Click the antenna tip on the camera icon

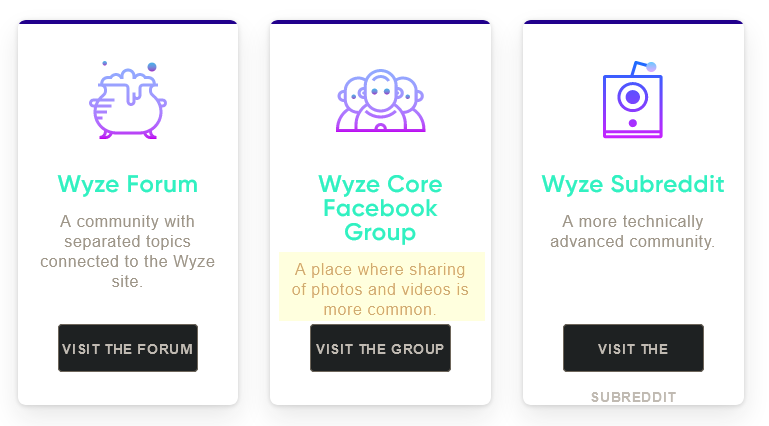click(651, 67)
